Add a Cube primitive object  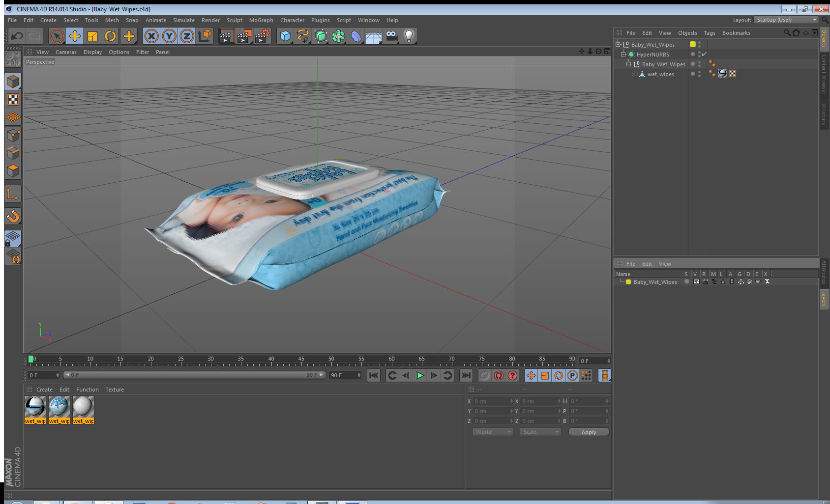coord(285,36)
